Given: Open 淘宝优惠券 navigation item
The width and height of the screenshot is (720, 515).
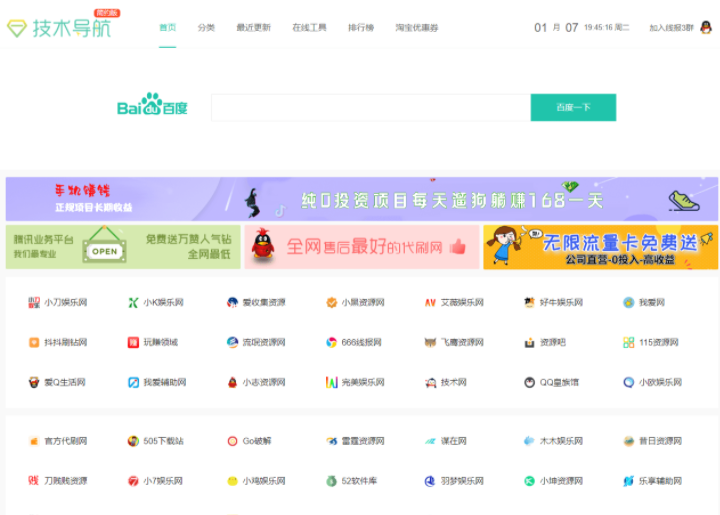Looking at the screenshot, I should pyautogui.click(x=417, y=28).
